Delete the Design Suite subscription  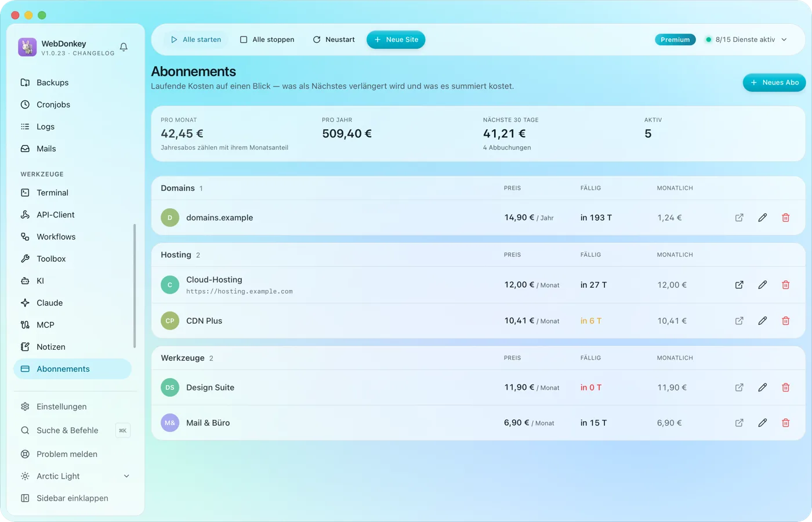785,387
